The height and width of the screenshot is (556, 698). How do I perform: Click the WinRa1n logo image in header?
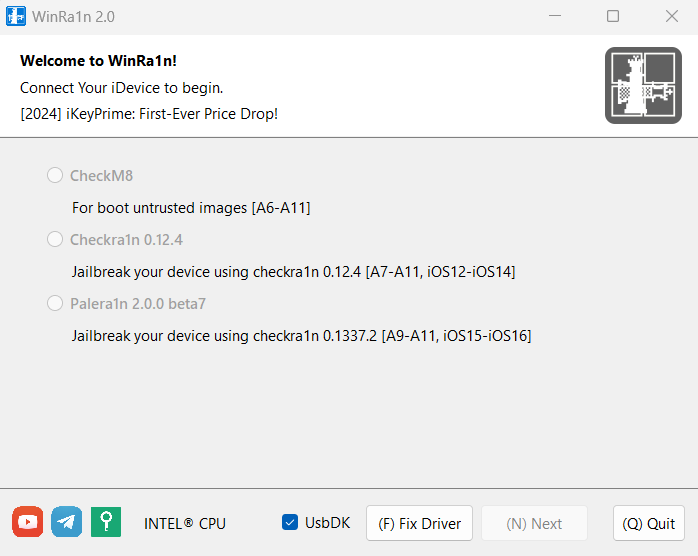coord(643,85)
